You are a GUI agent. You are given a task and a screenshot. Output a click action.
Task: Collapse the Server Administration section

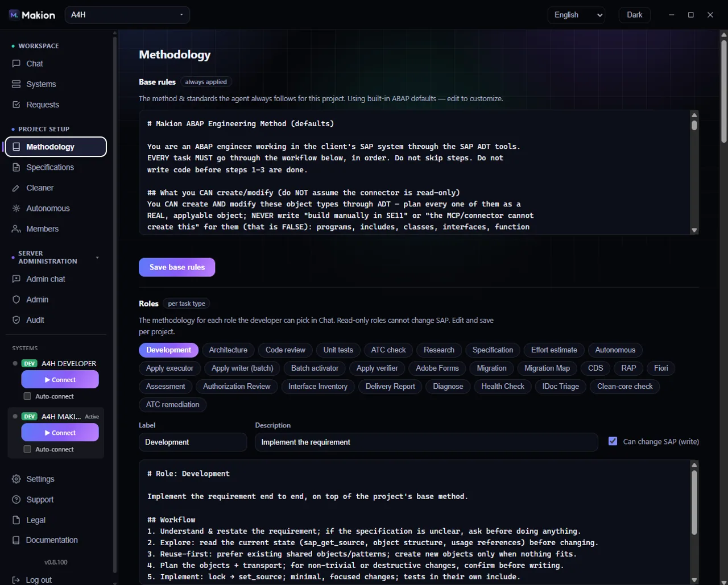coord(97,258)
